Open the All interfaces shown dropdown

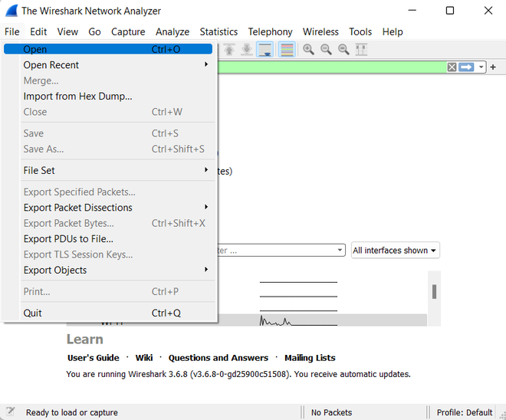pyautogui.click(x=395, y=250)
